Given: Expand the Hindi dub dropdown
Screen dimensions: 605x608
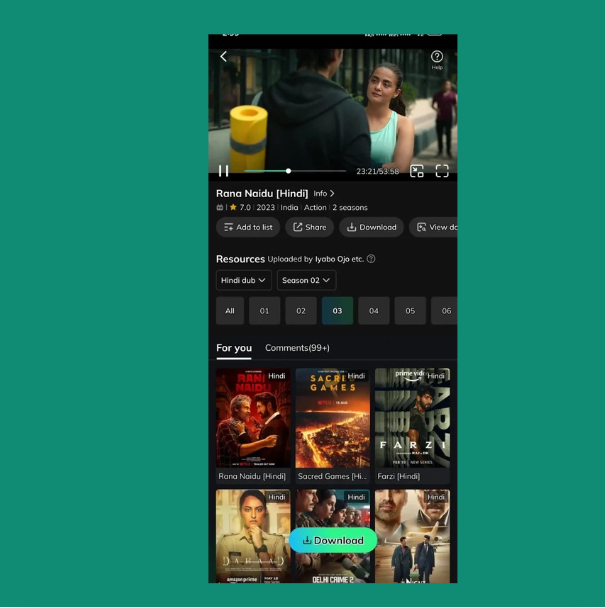Looking at the screenshot, I should pos(244,280).
